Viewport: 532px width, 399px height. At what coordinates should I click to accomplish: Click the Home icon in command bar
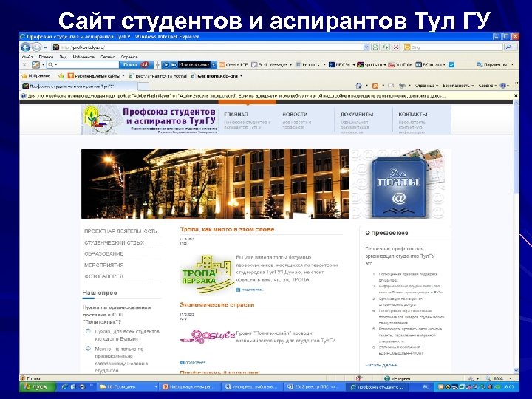(358, 86)
